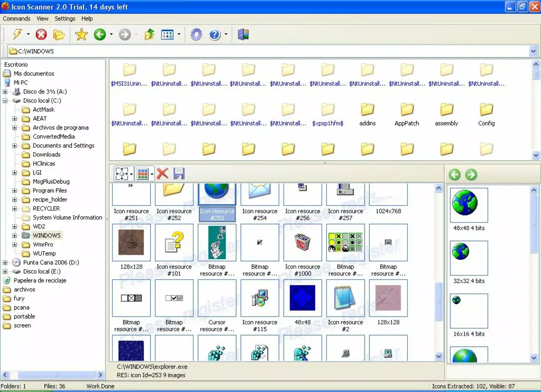
Task: Open the thumbnail-size grid dropdown arrow
Action: coord(152,174)
